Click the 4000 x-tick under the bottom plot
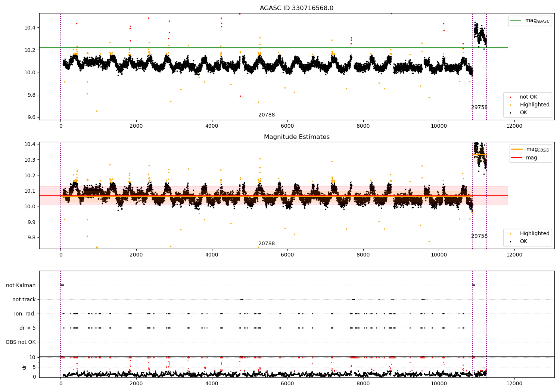This screenshot has height=392, width=560. click(212, 384)
